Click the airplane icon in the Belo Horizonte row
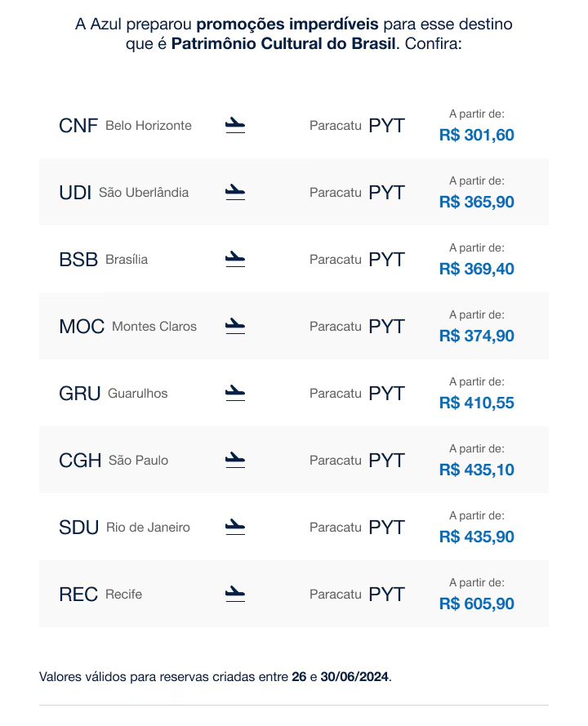The image size is (588, 726). [x=235, y=126]
